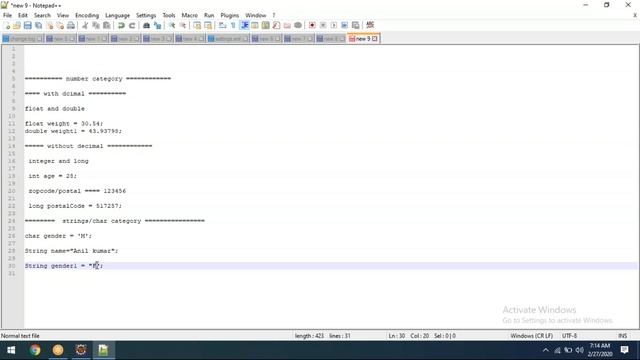Zoom in with the toolbar icon
Screen dimensions: 640x360
pyautogui.click(x=172, y=25)
